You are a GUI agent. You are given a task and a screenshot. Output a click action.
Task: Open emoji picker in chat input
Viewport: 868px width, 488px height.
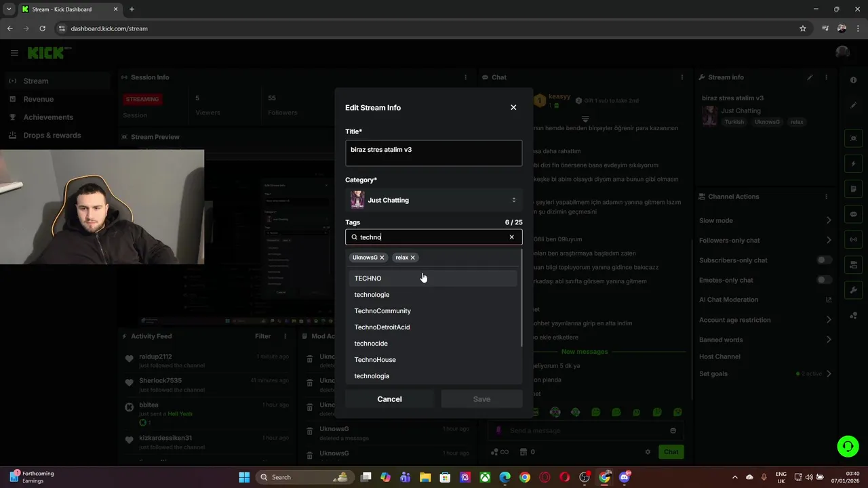[673, 430]
